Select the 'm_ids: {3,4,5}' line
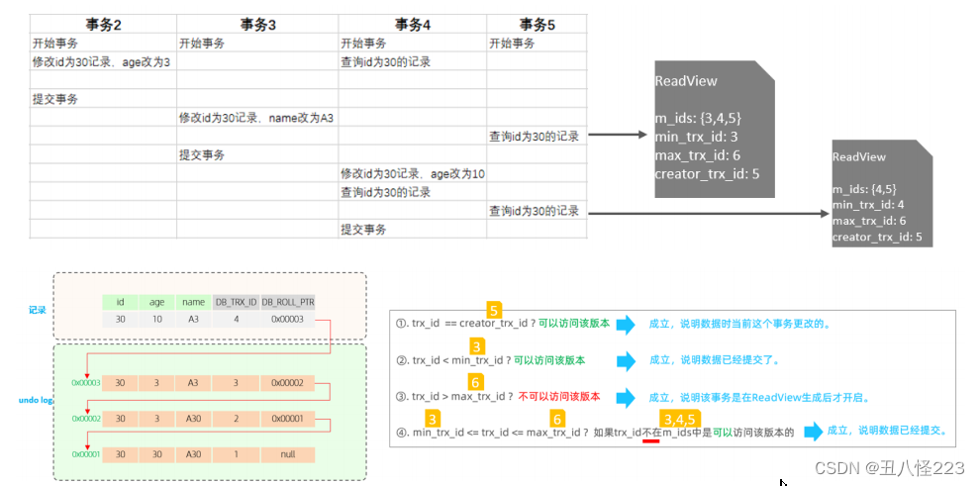Viewport: 980px width, 486px height. [x=698, y=118]
